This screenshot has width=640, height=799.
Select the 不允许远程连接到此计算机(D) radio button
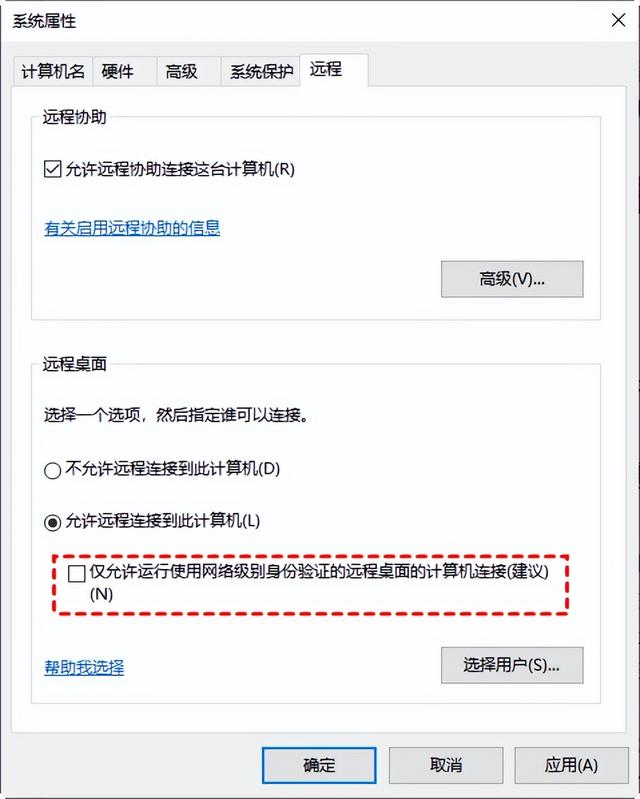[52, 470]
